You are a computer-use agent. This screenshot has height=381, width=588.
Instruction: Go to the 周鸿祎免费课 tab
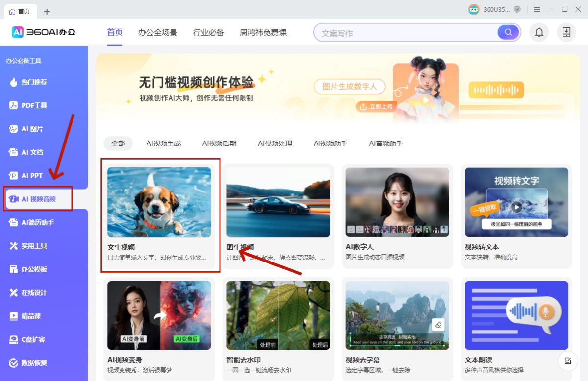(263, 33)
